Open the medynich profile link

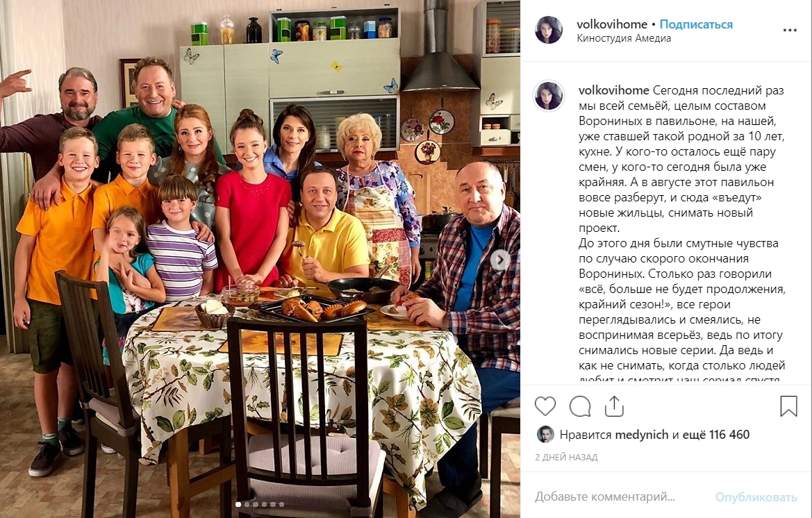[x=642, y=435]
